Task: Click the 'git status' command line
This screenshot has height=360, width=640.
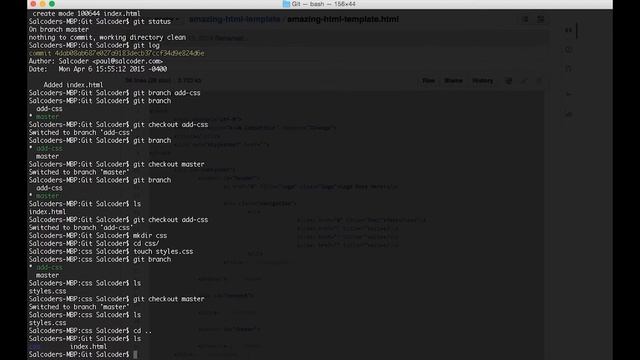Action: [x=100, y=22]
